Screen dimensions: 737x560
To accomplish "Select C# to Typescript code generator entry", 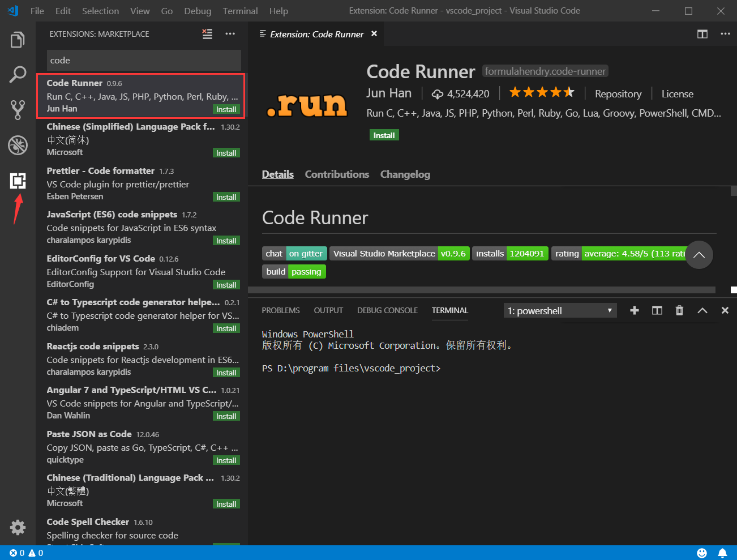I will pos(142,315).
